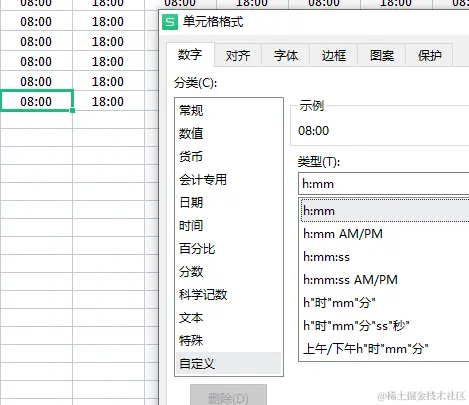
Task: Click the 删除(D) button
Action: click(x=228, y=395)
